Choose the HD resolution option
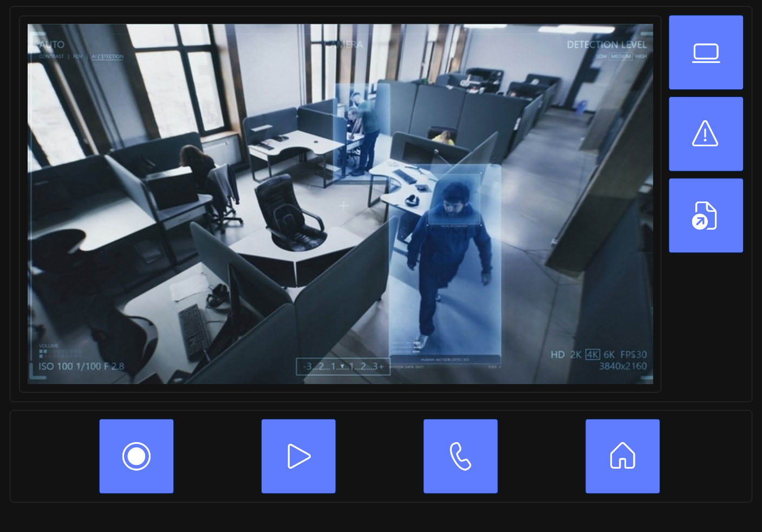Screen dimensions: 762x532 (557, 354)
